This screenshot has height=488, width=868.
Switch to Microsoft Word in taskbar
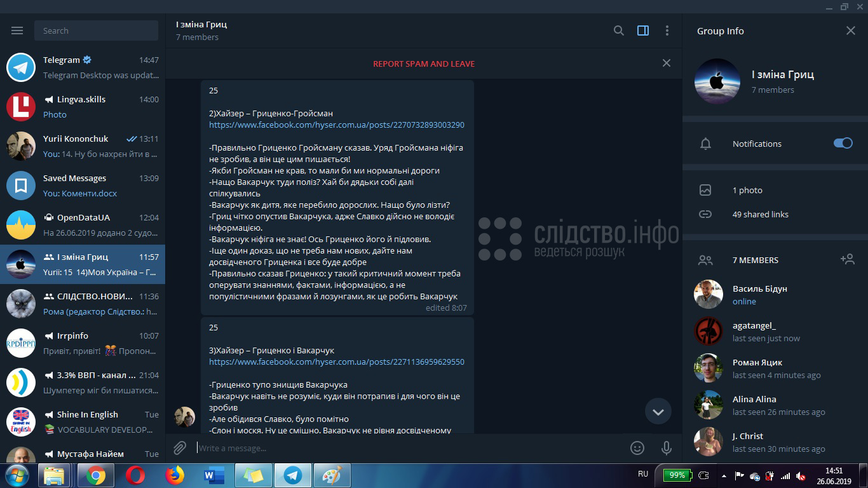pos(214,475)
